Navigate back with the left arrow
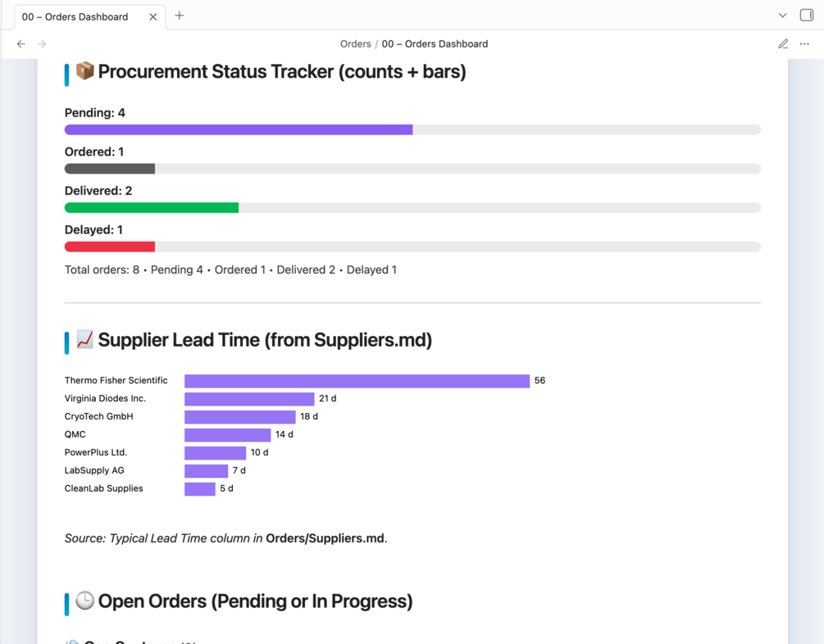 21,44
